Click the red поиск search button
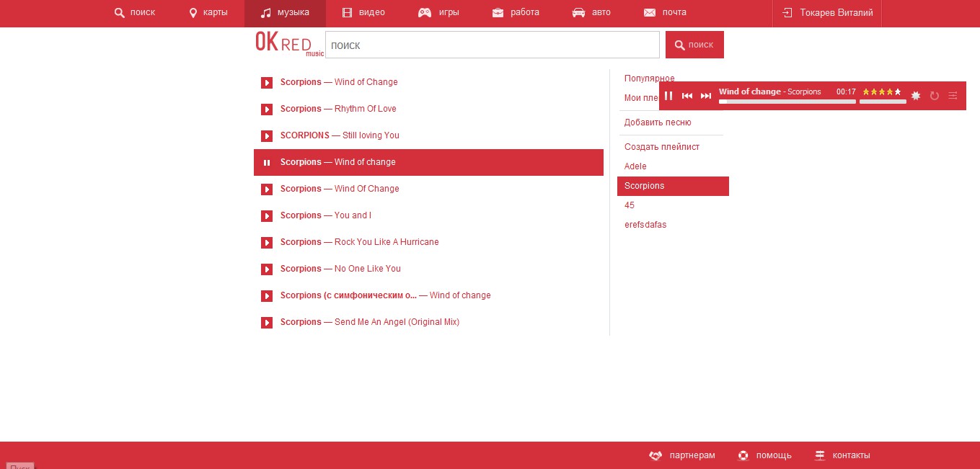The width and height of the screenshot is (980, 469). (x=694, y=45)
